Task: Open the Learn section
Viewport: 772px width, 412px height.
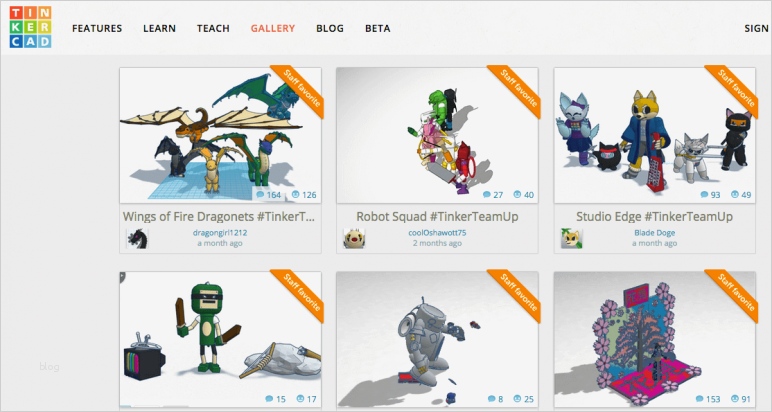Action: pos(160,29)
